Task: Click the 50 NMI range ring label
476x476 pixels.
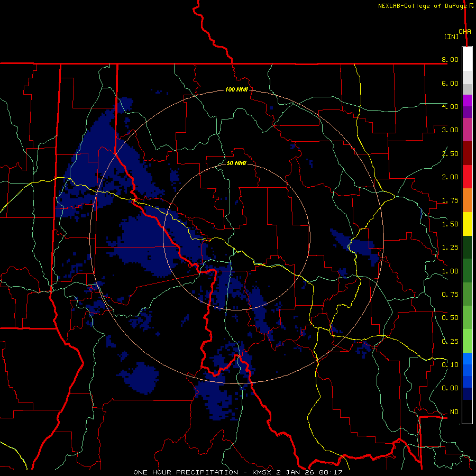Action: click(236, 163)
